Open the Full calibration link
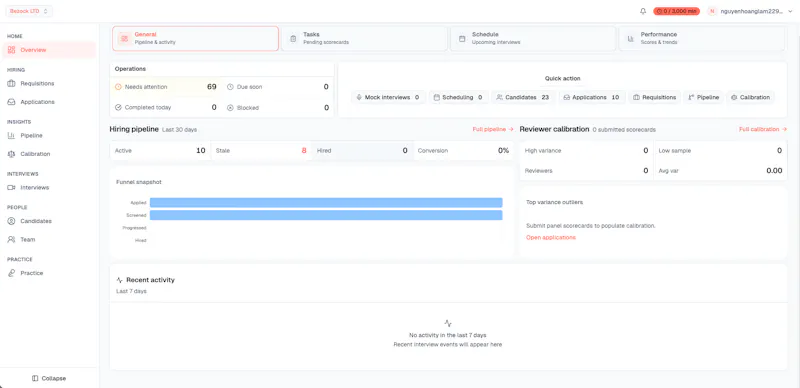The width and height of the screenshot is (800, 388). click(x=763, y=130)
